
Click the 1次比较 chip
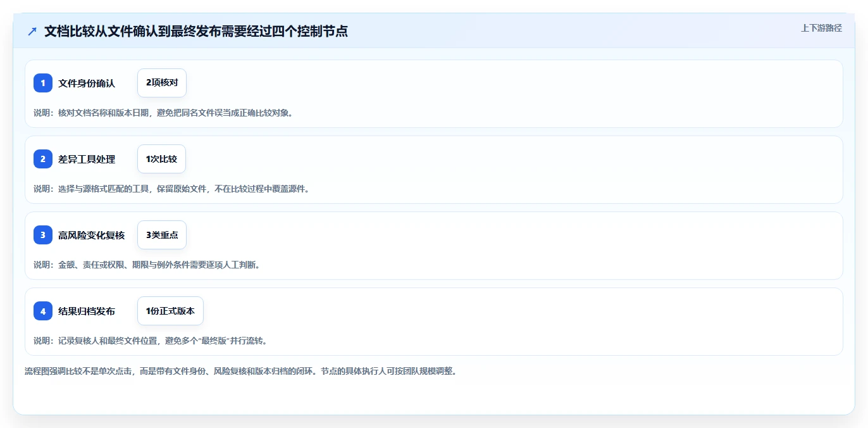pyautogui.click(x=161, y=159)
